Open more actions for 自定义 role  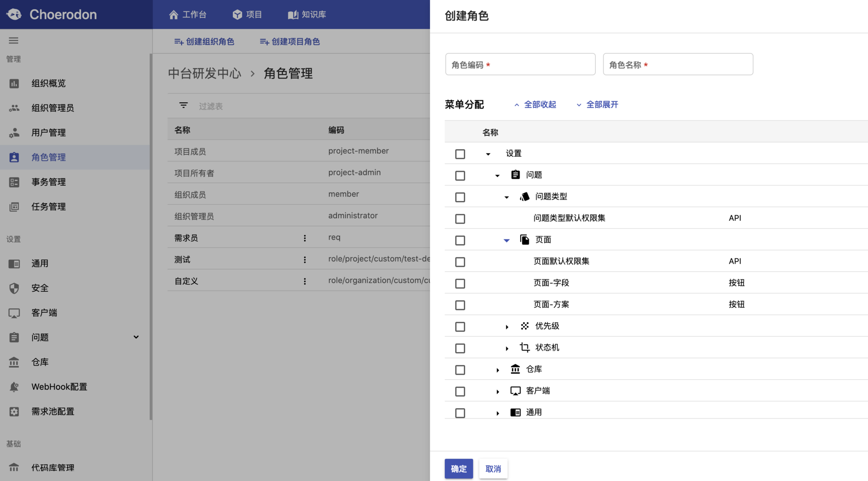(x=305, y=281)
